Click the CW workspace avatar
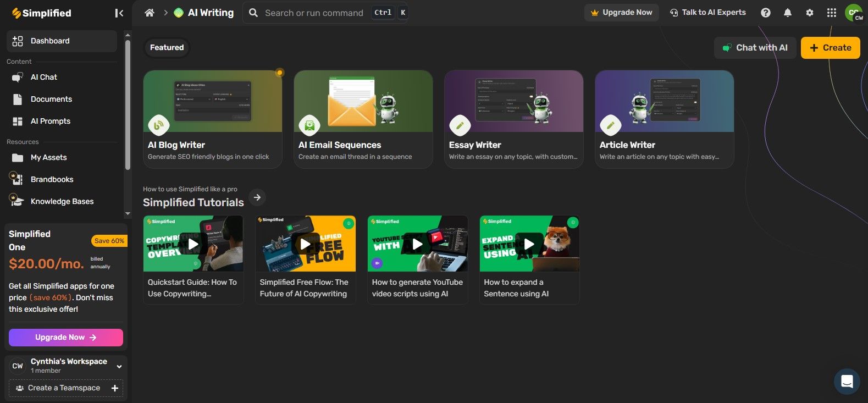This screenshot has height=403, width=868. [18, 366]
